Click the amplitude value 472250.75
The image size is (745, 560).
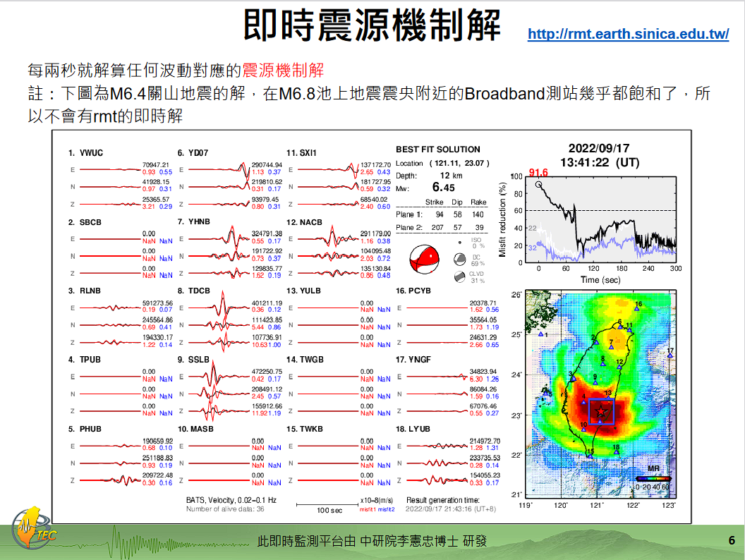click(267, 372)
